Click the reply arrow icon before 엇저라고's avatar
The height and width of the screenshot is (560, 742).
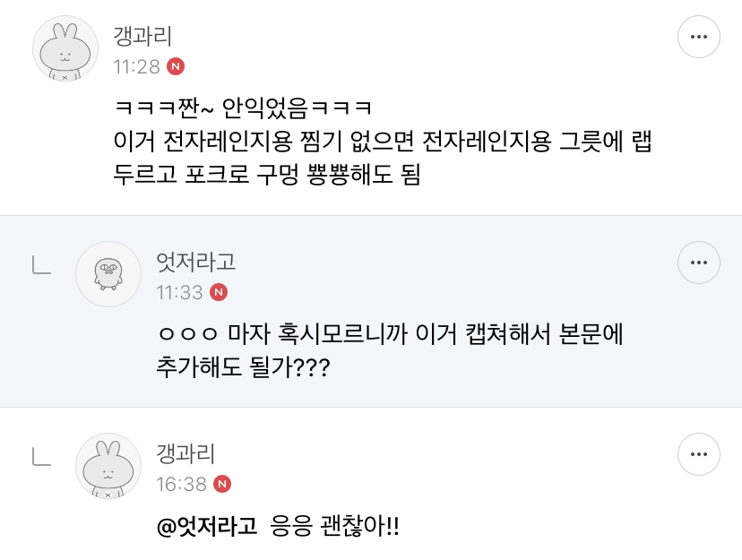pos(42,264)
